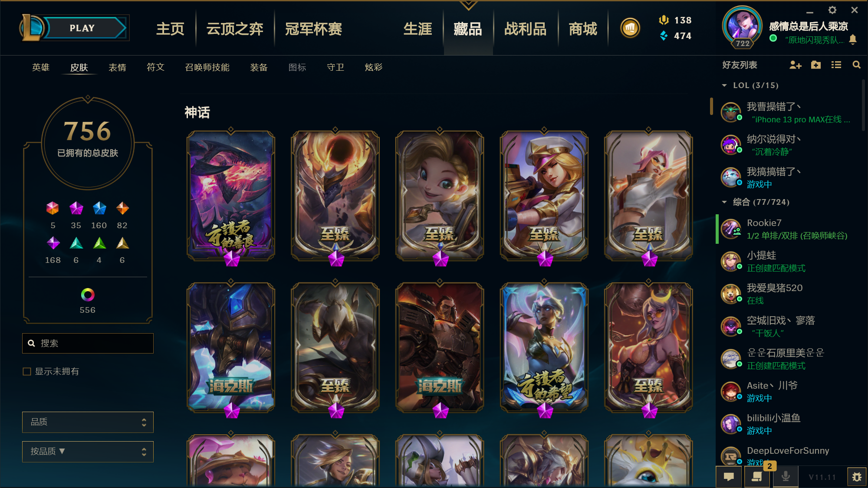Click the 搜索 skin search field
Image resolution: width=868 pixels, height=488 pixels.
click(x=88, y=343)
